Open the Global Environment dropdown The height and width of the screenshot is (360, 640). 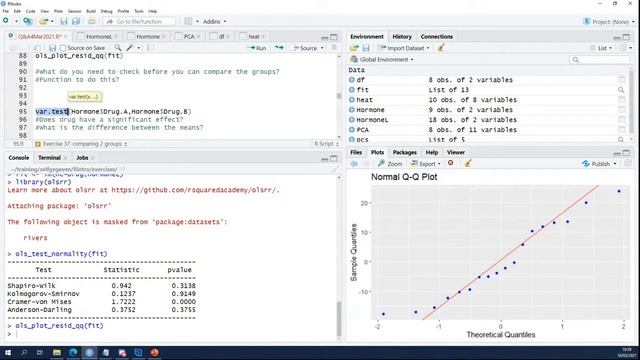(x=382, y=60)
